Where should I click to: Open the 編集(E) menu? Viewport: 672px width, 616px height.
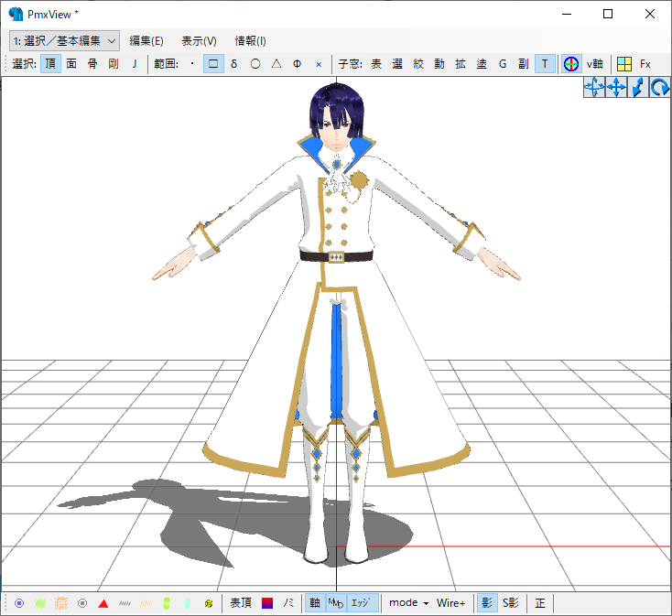[x=146, y=40]
